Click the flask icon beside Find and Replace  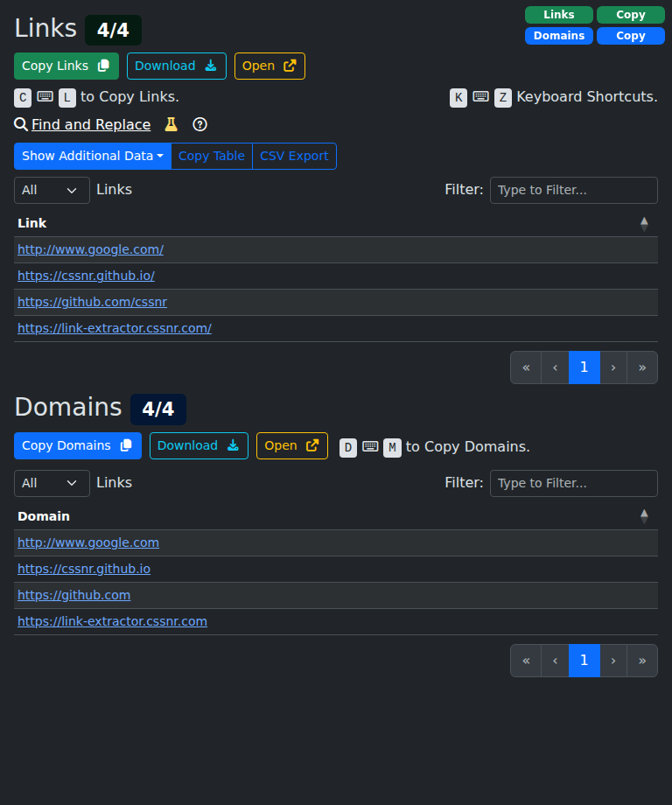(171, 124)
